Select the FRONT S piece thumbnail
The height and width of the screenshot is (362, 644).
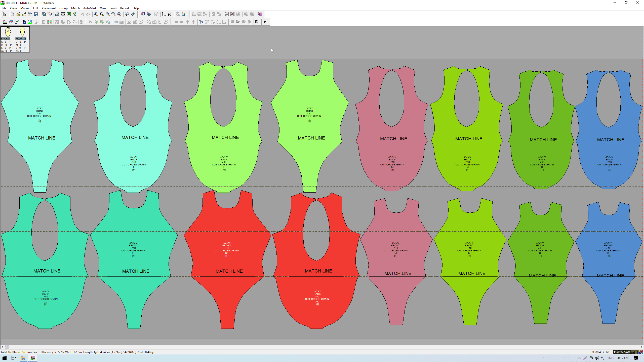point(22,33)
